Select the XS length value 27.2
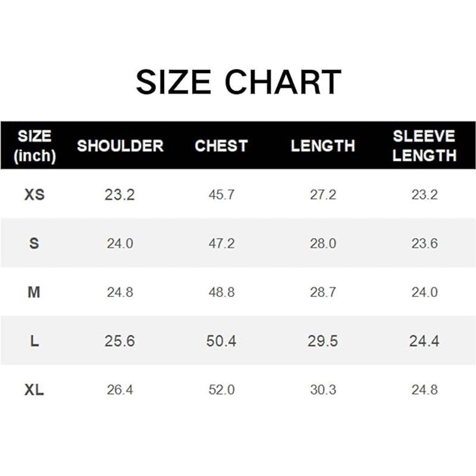Viewport: 476px width, 476px height. pos(323,195)
